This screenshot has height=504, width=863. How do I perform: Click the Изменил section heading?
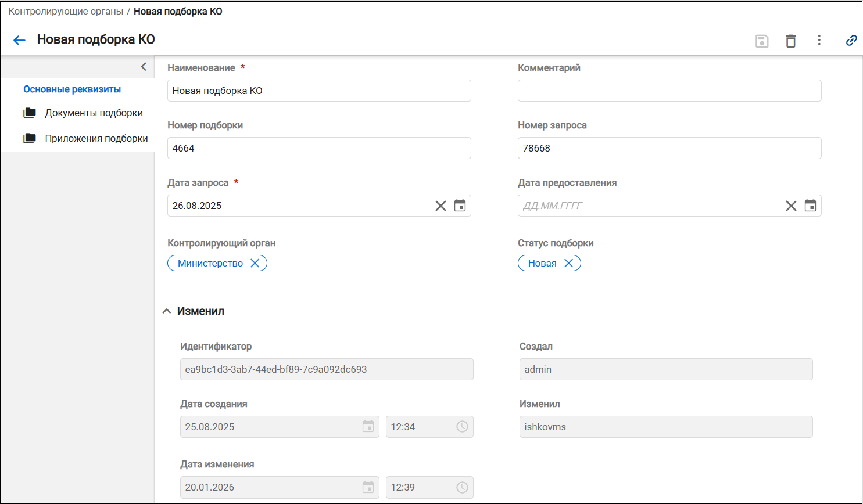click(200, 311)
